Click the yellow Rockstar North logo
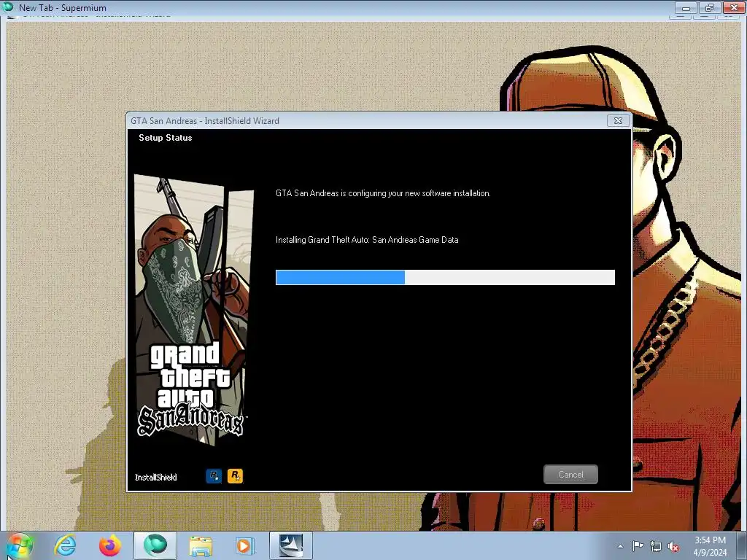Screen dimensions: 747x560 [x=235, y=475]
